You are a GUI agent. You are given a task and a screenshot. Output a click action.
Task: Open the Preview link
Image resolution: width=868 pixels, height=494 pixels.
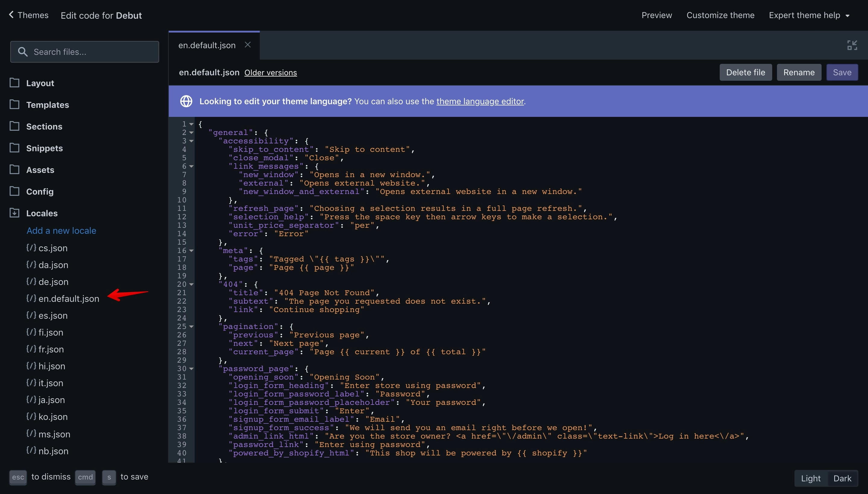[656, 15]
